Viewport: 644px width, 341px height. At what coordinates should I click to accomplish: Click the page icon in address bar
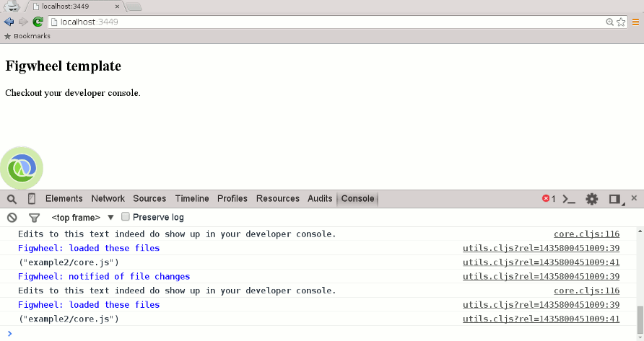(54, 22)
